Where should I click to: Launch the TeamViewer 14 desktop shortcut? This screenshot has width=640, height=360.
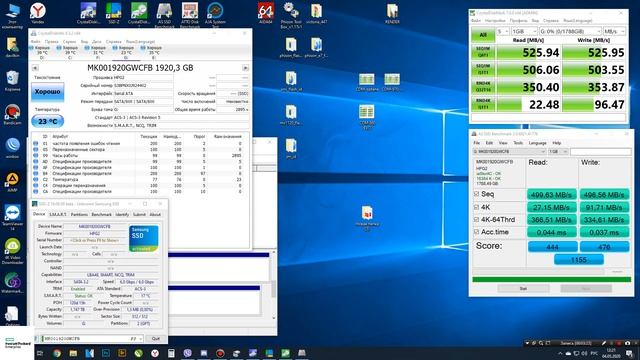pyautogui.click(x=12, y=218)
